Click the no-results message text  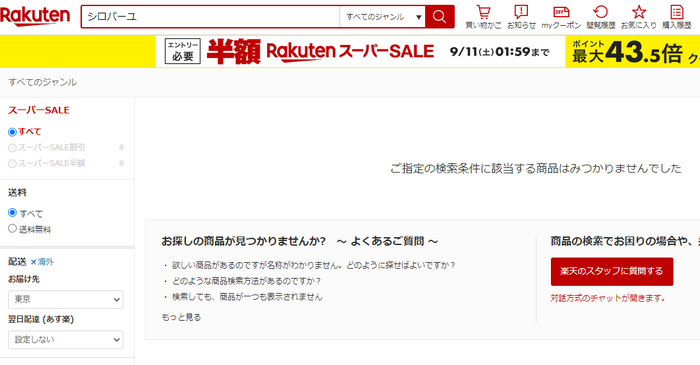click(x=536, y=169)
